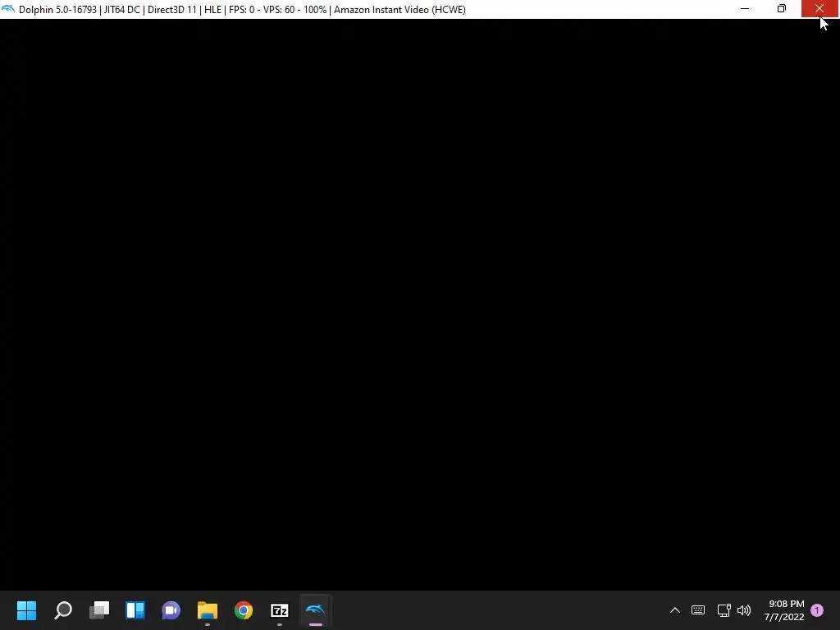
Task: Open the notification count badge
Action: [817, 610]
